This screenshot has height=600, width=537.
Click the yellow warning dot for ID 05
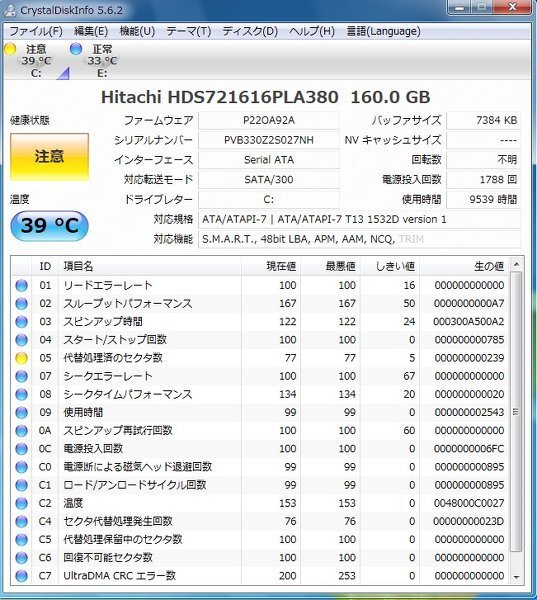click(21, 358)
